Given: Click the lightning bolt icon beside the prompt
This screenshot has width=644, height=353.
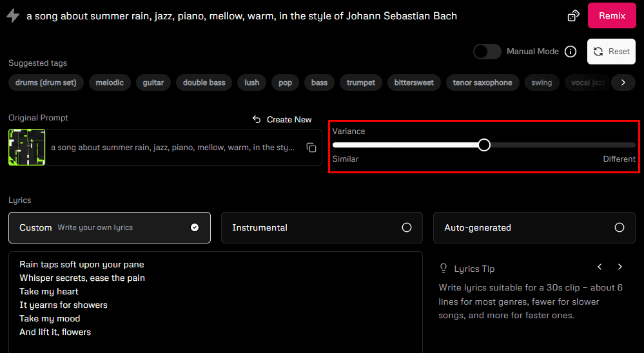Looking at the screenshot, I should pyautogui.click(x=12, y=15).
